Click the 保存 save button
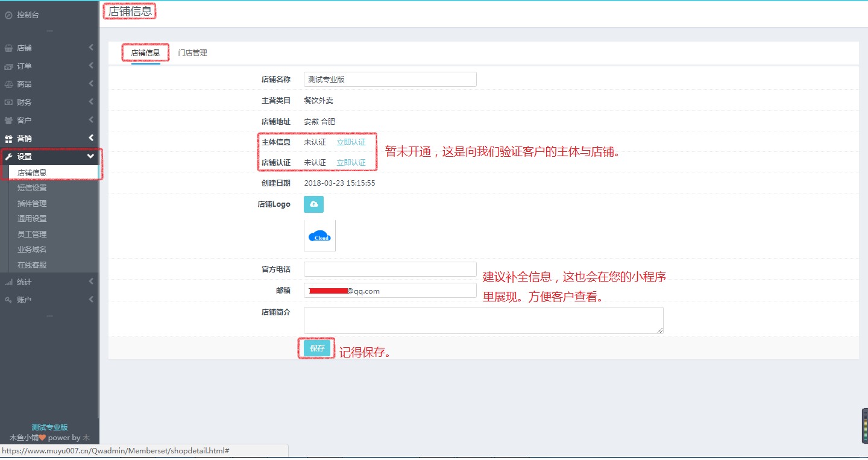The height and width of the screenshot is (460, 868). (317, 348)
